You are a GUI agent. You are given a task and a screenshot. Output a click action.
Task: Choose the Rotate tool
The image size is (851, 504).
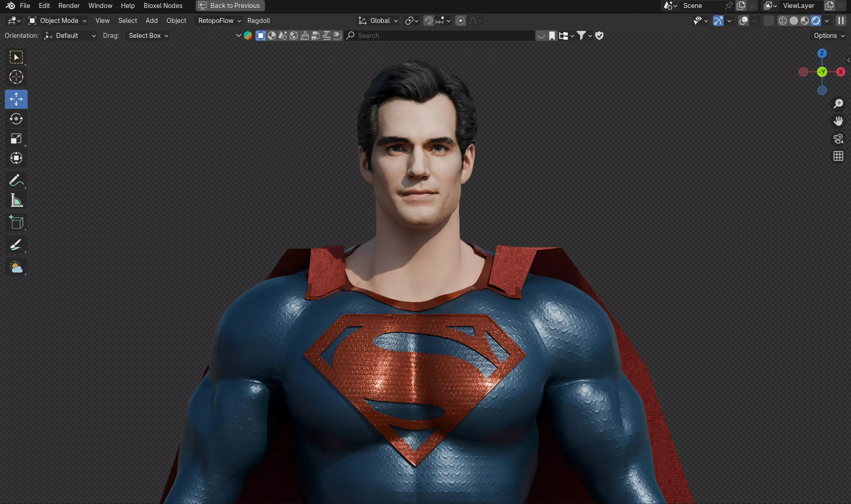pos(16,119)
